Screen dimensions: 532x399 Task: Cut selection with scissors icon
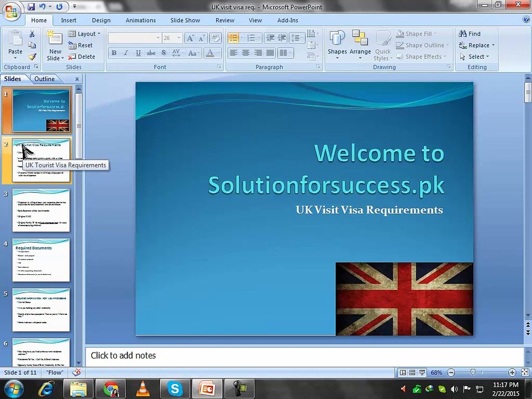(32, 34)
